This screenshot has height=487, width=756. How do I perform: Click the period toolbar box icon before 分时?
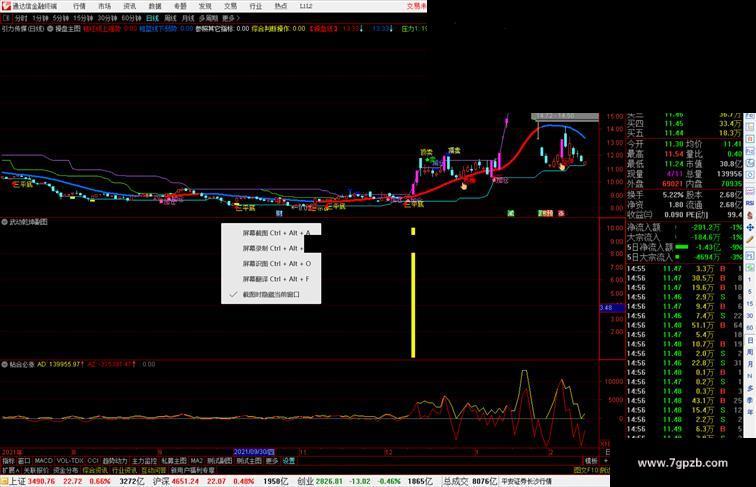pos(6,18)
